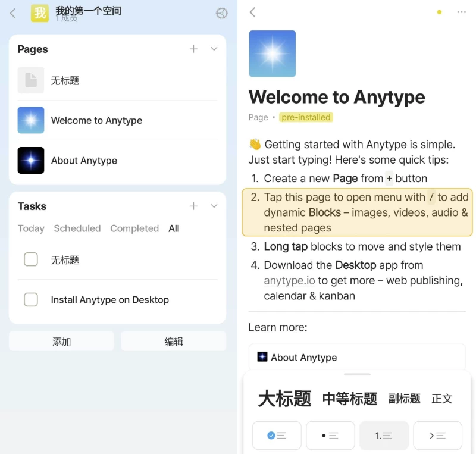Collapse the Tasks section chevron
This screenshot has height=454, width=476.
(x=214, y=206)
